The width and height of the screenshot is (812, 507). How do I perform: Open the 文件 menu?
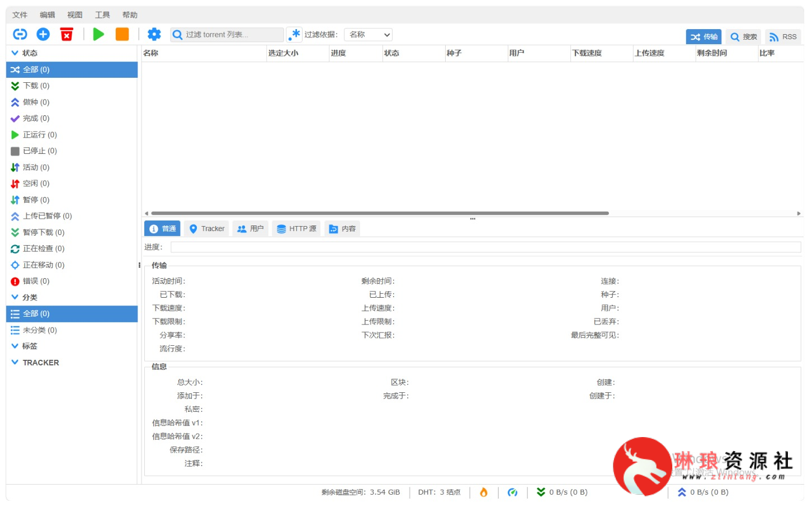[20, 15]
